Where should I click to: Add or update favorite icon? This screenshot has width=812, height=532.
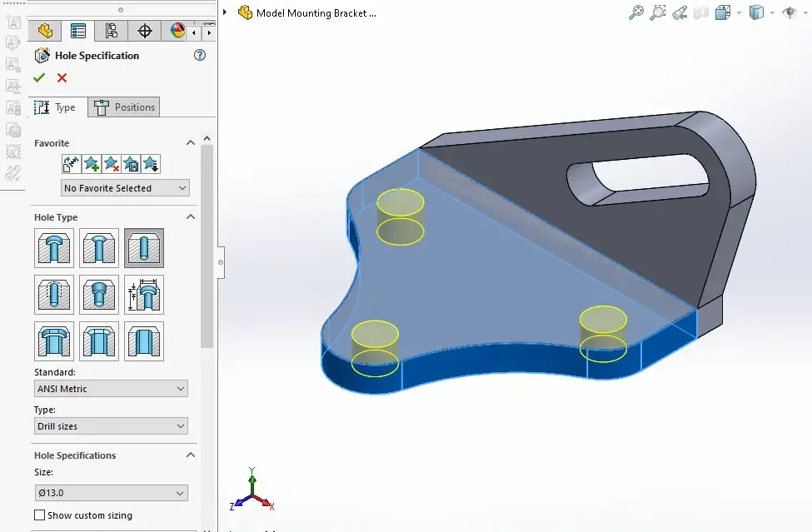click(91, 164)
